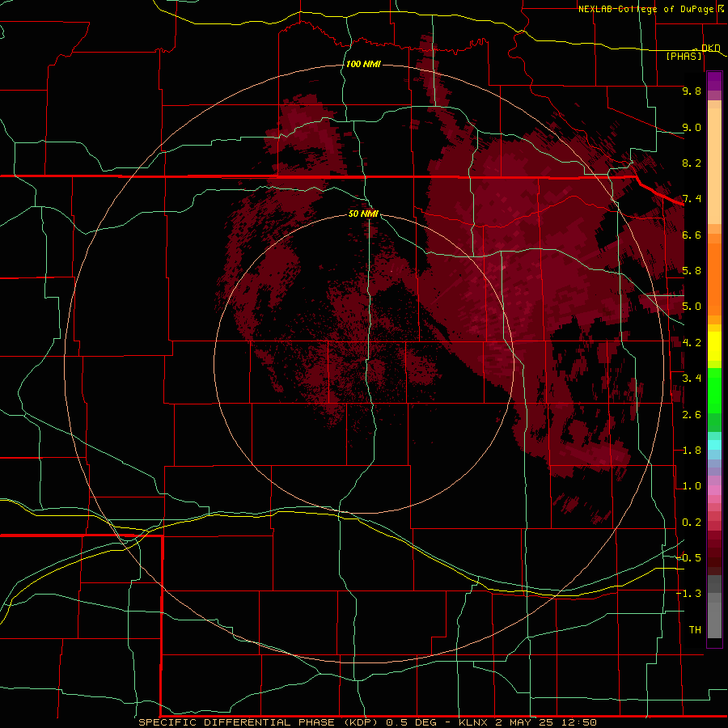This screenshot has width=728, height=728.
Task: Click the SPECIFIC DIFFERENTIAL PHASE (KDP) product title
Action: (260, 722)
